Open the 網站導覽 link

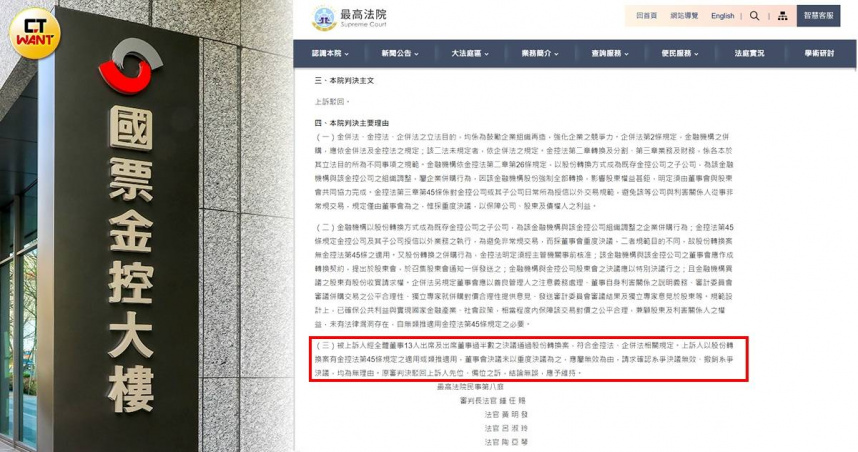click(x=684, y=16)
